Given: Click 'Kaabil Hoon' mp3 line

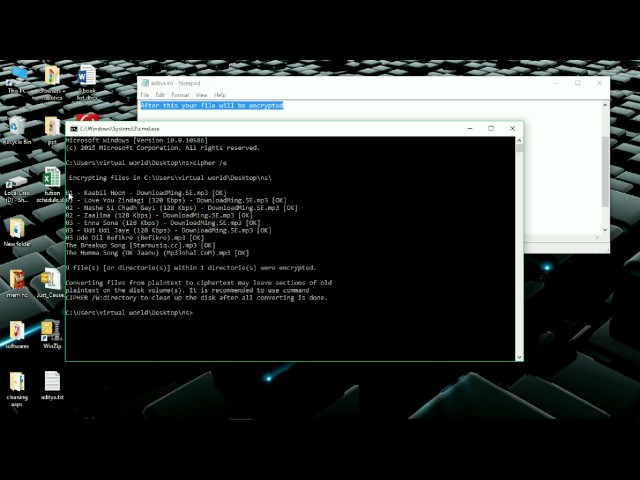Looking at the screenshot, I should click(146, 193).
